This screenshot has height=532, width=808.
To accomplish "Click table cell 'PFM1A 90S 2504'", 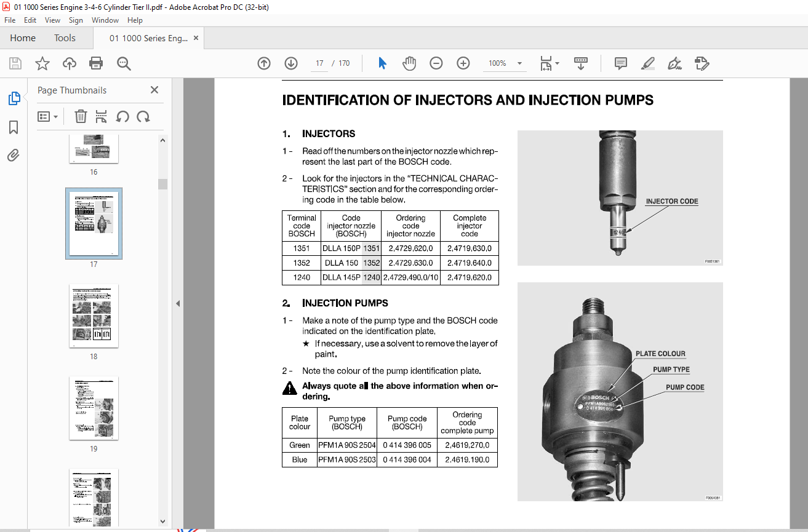I will point(346,445).
